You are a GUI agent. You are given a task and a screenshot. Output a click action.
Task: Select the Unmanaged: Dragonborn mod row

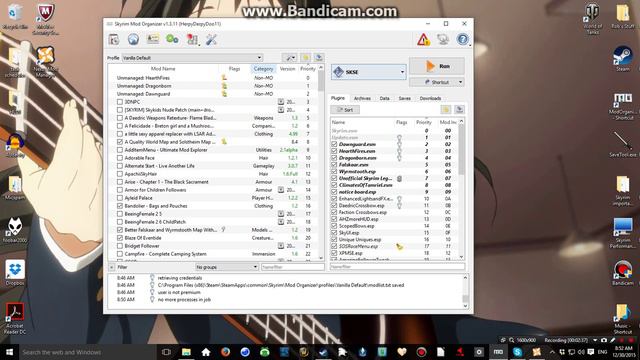coord(212,86)
